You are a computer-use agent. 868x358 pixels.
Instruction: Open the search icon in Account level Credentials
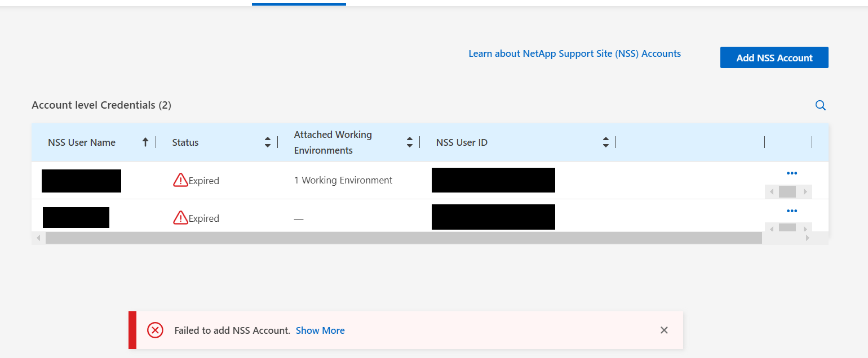[x=820, y=105]
